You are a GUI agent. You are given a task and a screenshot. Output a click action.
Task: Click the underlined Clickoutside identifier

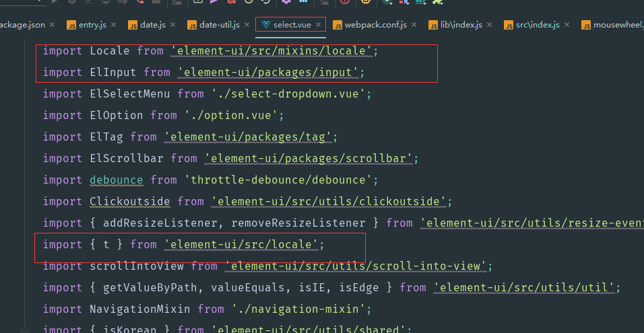tap(130, 201)
